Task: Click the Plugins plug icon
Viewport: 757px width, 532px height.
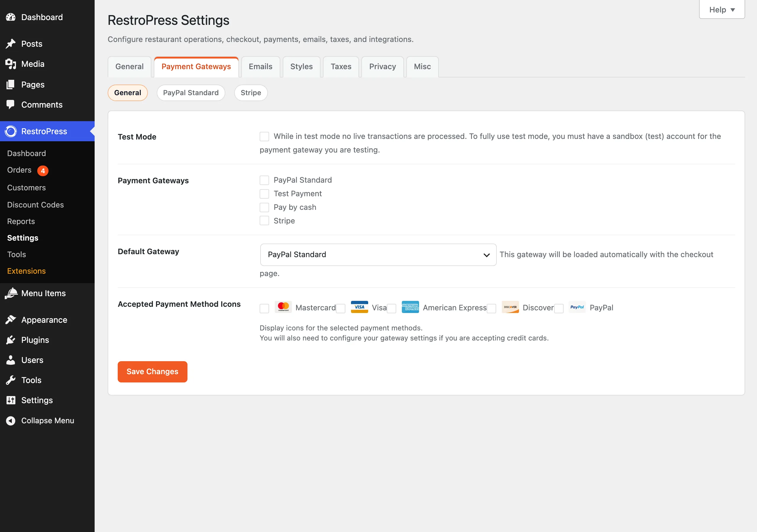Action: tap(11, 340)
